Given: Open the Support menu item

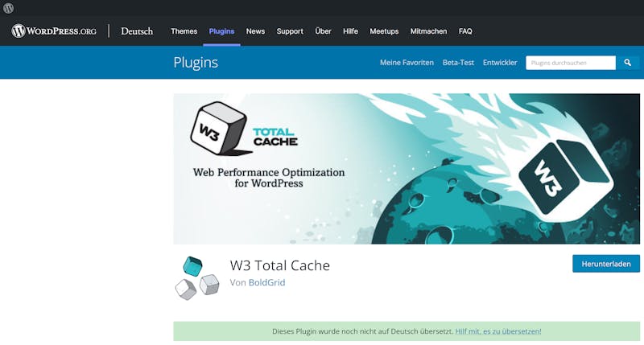Looking at the screenshot, I should 290,31.
